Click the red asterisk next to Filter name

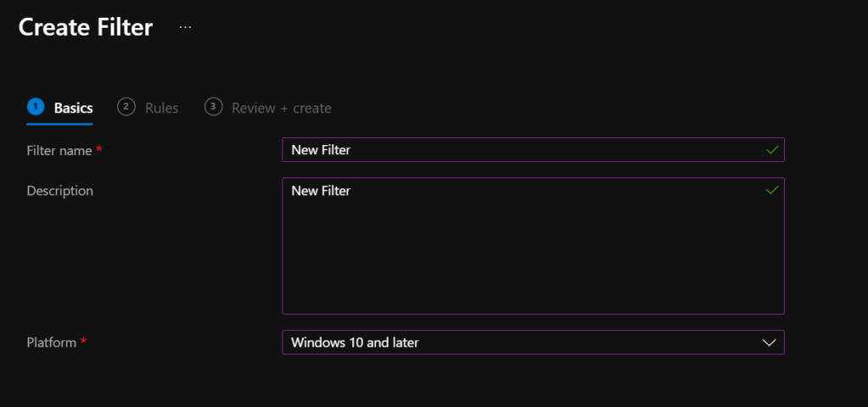coord(99,150)
